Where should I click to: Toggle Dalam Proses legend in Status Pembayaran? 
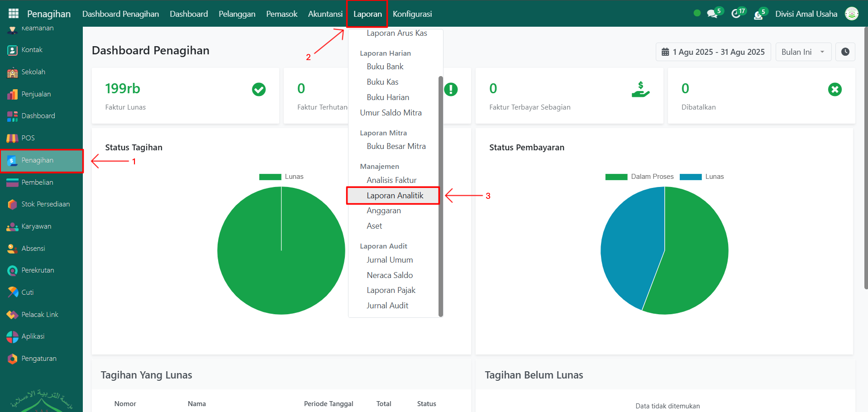[639, 177]
